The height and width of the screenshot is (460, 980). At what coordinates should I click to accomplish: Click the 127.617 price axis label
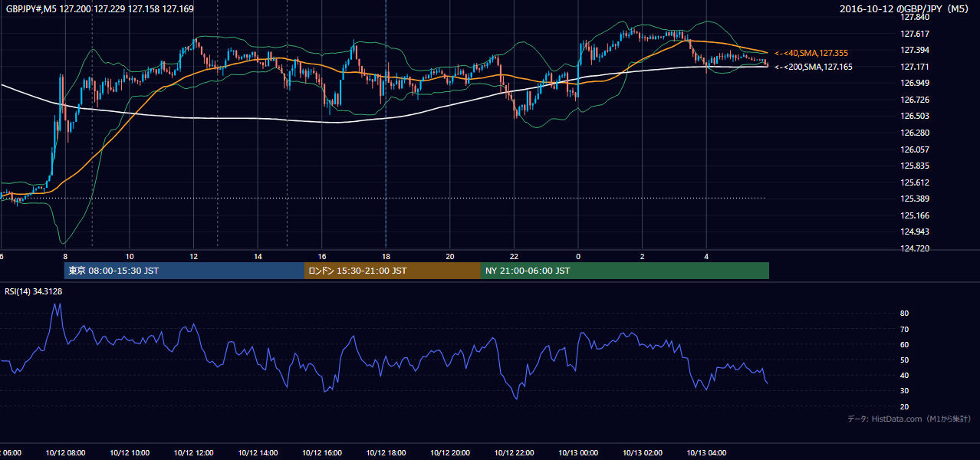tap(914, 34)
